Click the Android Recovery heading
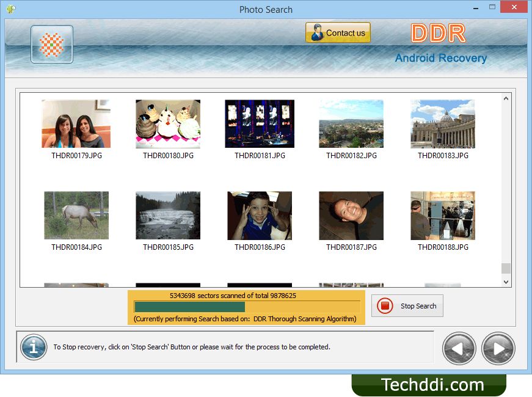 coord(441,58)
